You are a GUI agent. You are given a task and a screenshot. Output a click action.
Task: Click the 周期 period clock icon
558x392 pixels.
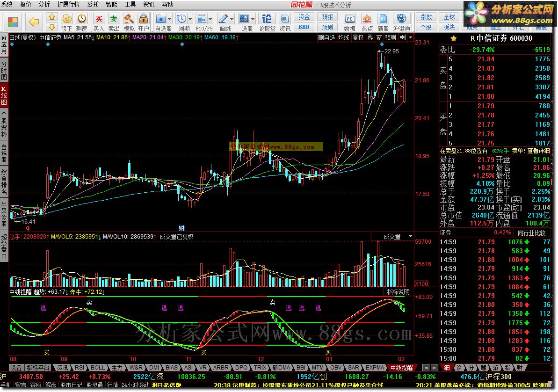click(x=181, y=19)
